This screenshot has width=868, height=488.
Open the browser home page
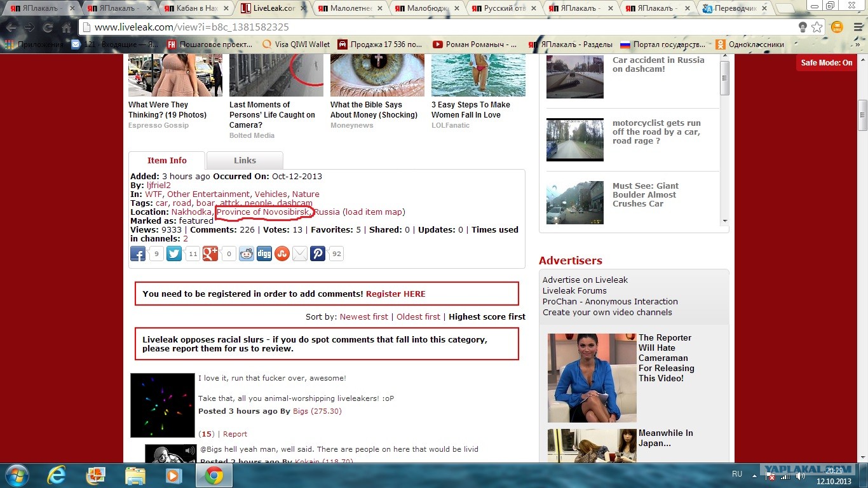(x=66, y=28)
